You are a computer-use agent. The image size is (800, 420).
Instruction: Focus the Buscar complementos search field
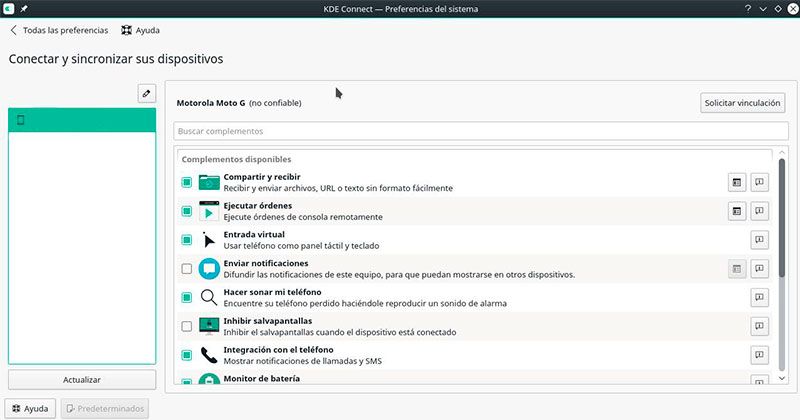point(481,131)
